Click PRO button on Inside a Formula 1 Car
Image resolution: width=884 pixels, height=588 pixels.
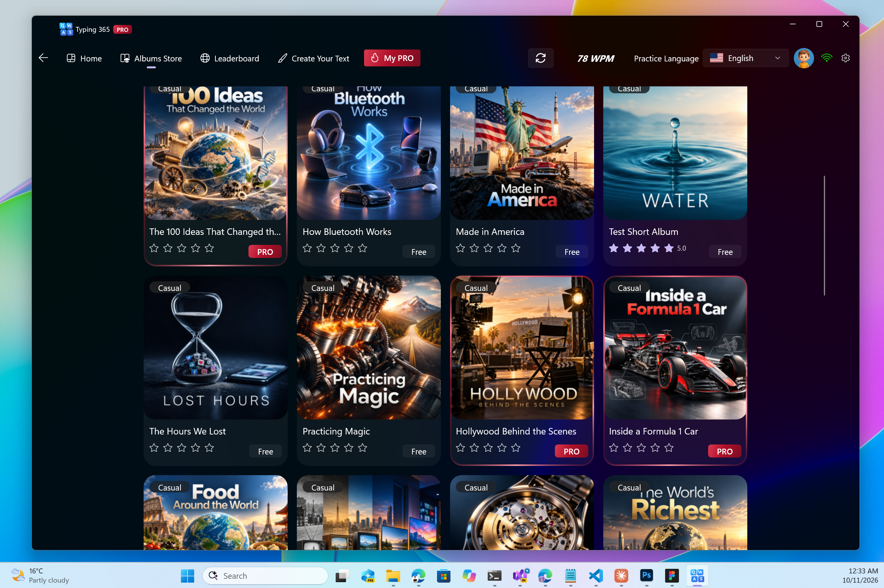[725, 451]
